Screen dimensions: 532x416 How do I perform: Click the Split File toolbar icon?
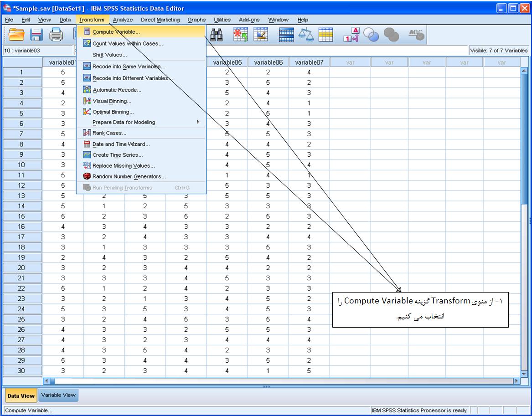coord(286,35)
